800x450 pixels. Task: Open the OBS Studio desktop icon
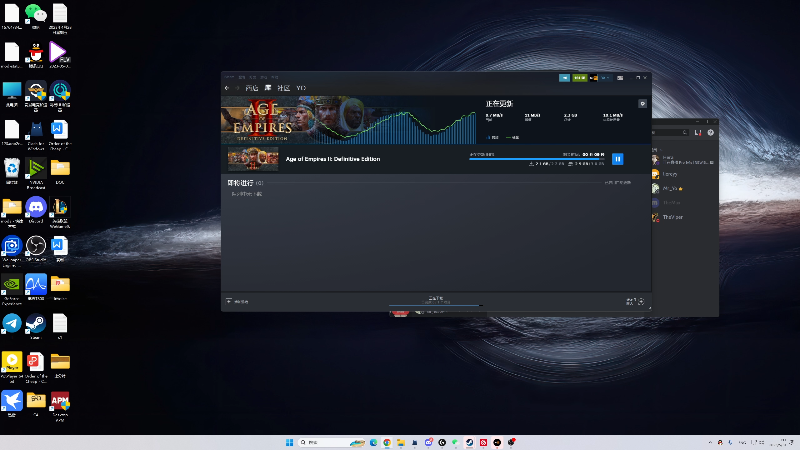[36, 248]
